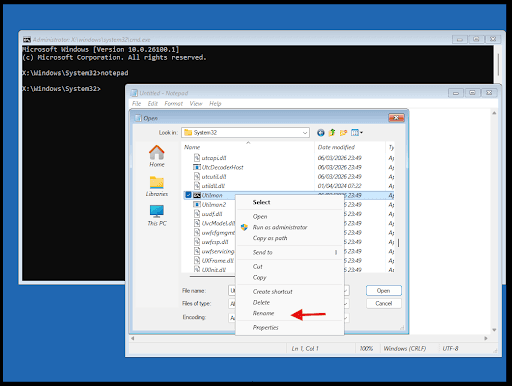The image size is (512, 386).
Task: Open Libraries in the places sidebar
Action: (157, 186)
